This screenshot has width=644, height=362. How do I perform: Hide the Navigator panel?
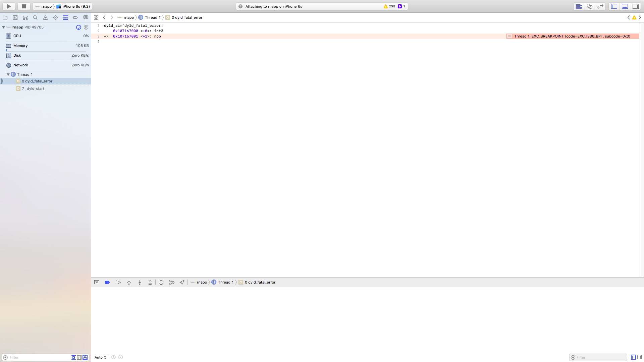click(614, 6)
